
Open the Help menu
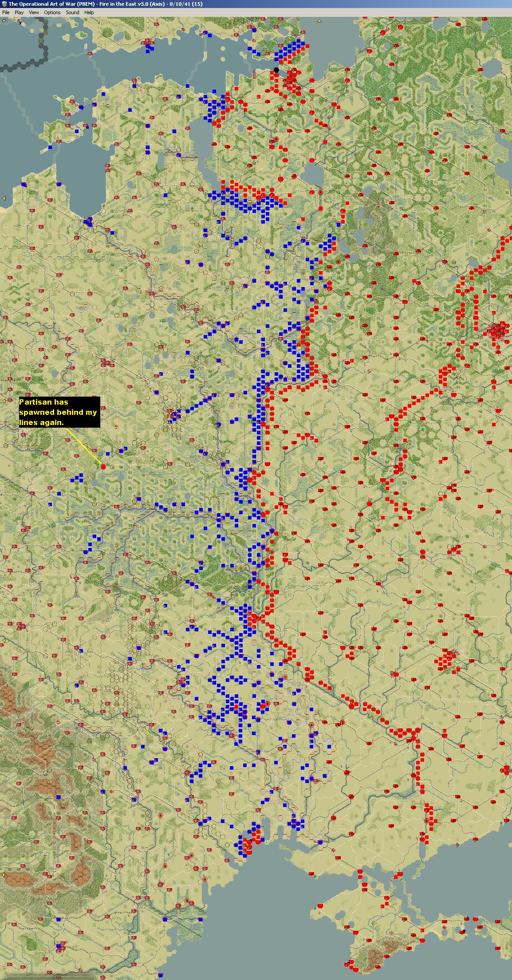89,12
